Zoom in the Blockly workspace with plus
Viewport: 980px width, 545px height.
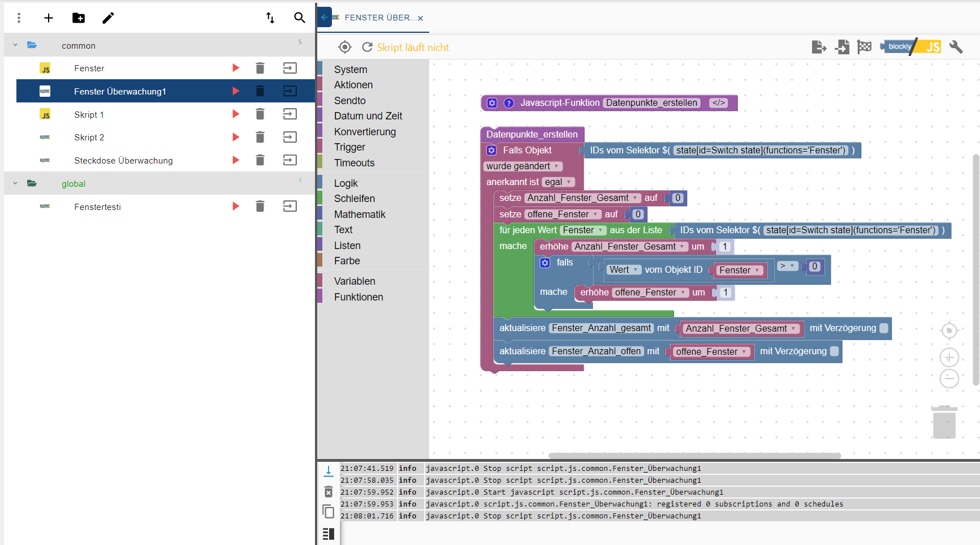949,357
